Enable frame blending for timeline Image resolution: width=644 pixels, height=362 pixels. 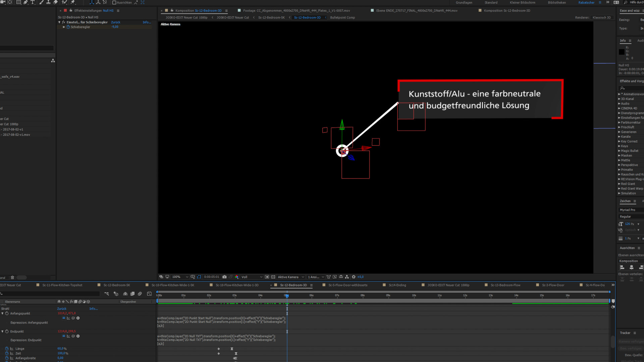[x=132, y=294]
